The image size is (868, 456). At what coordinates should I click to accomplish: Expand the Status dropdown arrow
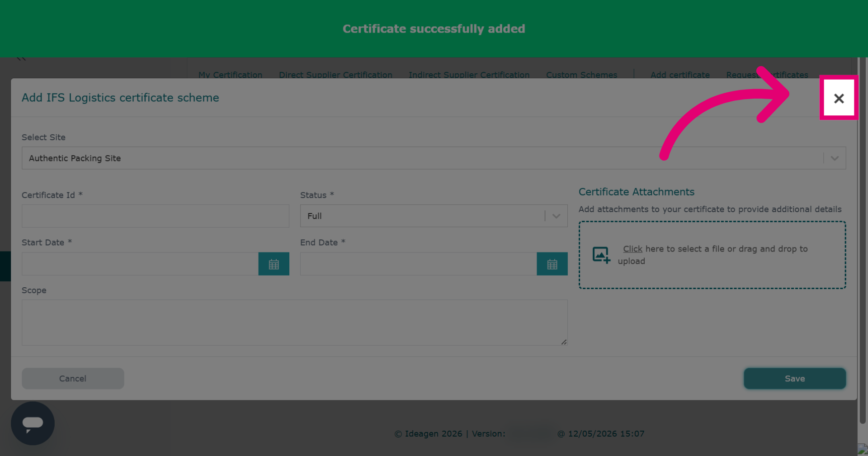556,216
